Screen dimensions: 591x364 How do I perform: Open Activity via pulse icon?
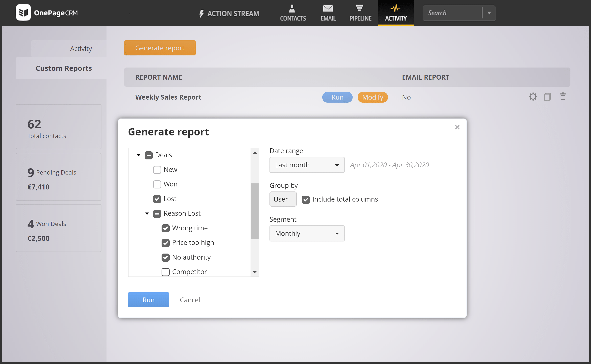(x=395, y=8)
